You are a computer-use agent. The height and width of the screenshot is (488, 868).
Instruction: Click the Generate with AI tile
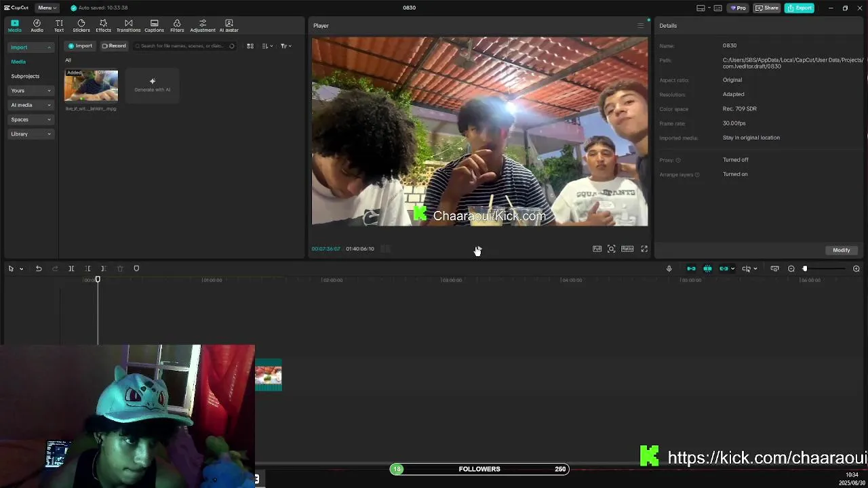tap(152, 85)
